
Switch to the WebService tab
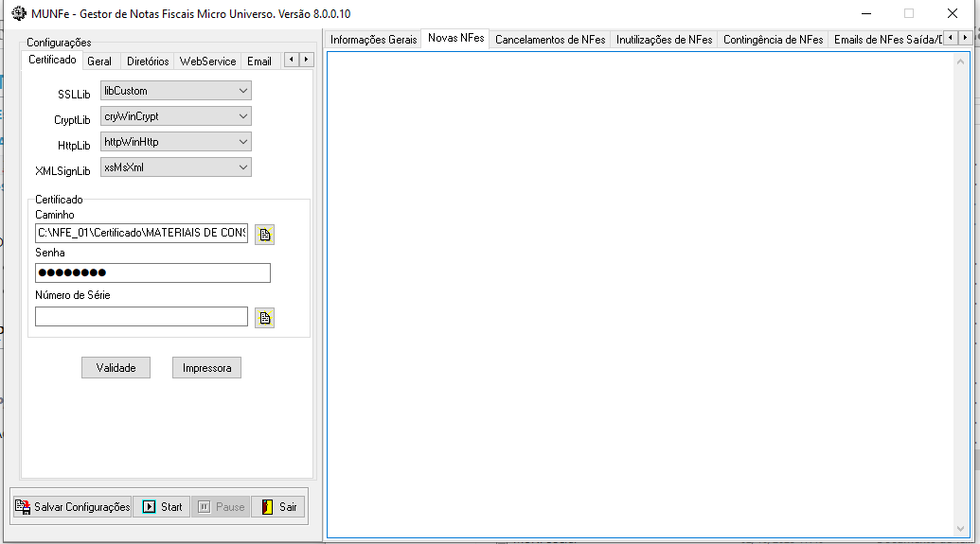(207, 61)
